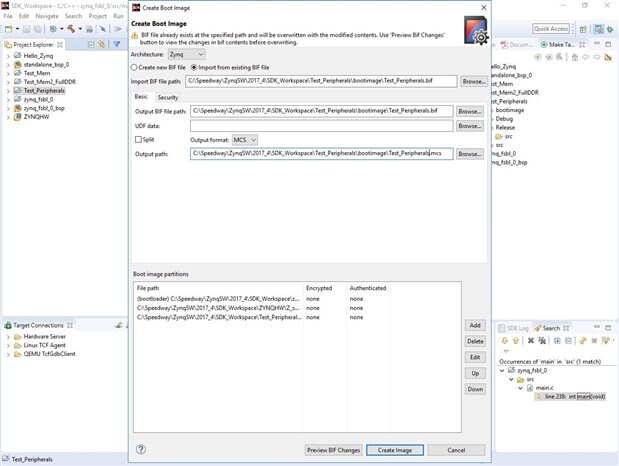Maximize the Make Target view panel

click(x=608, y=44)
